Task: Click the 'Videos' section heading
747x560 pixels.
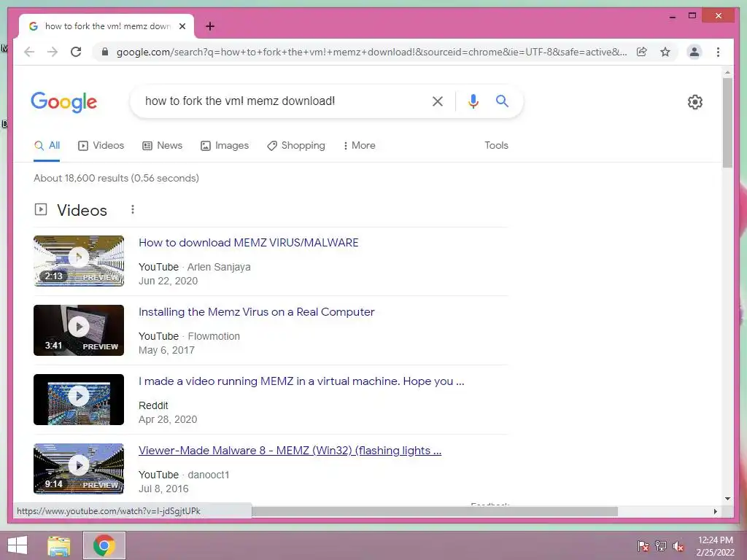Action: (x=82, y=210)
